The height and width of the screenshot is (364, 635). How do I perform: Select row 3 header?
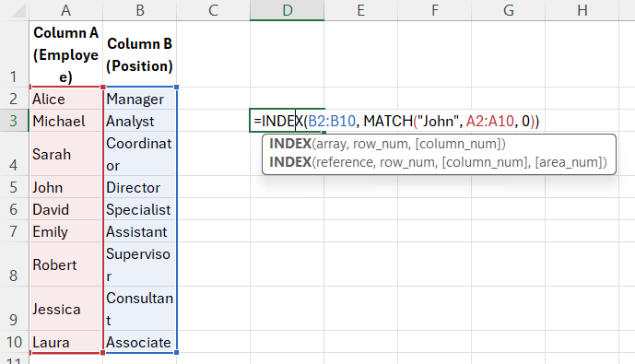(x=14, y=121)
